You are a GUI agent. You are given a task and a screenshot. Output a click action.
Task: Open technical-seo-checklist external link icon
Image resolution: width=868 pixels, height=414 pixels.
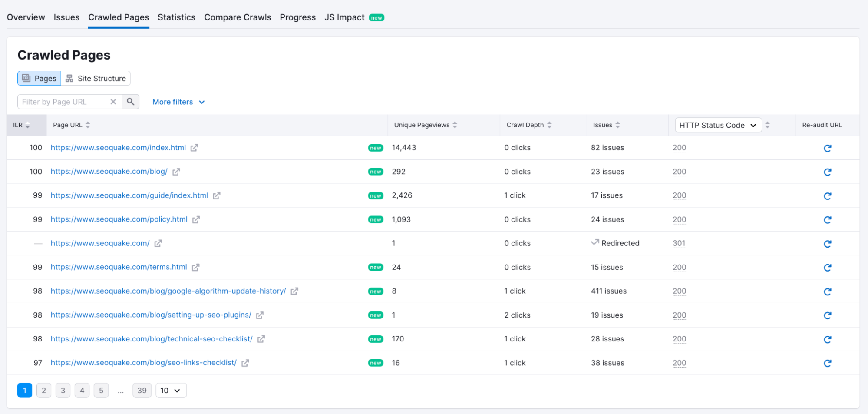pos(261,339)
